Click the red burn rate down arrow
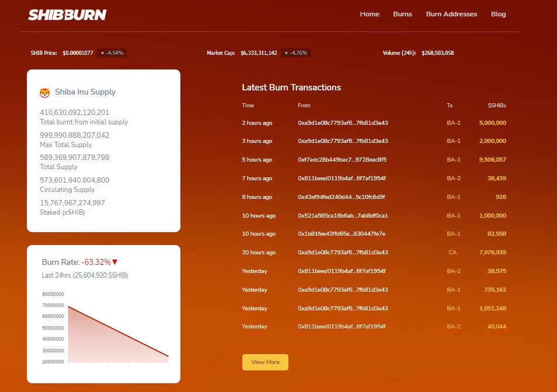Screen dimensions: 557x392 [115, 262]
